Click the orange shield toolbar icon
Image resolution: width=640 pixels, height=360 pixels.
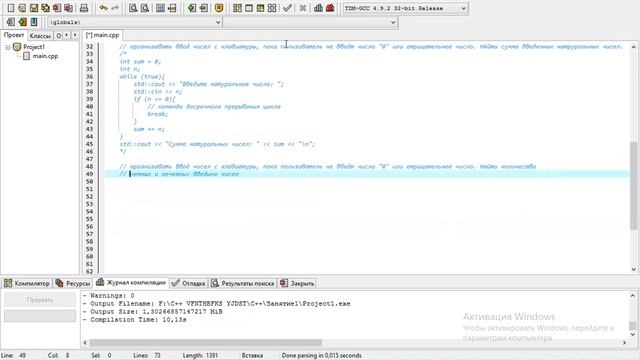click(219, 8)
